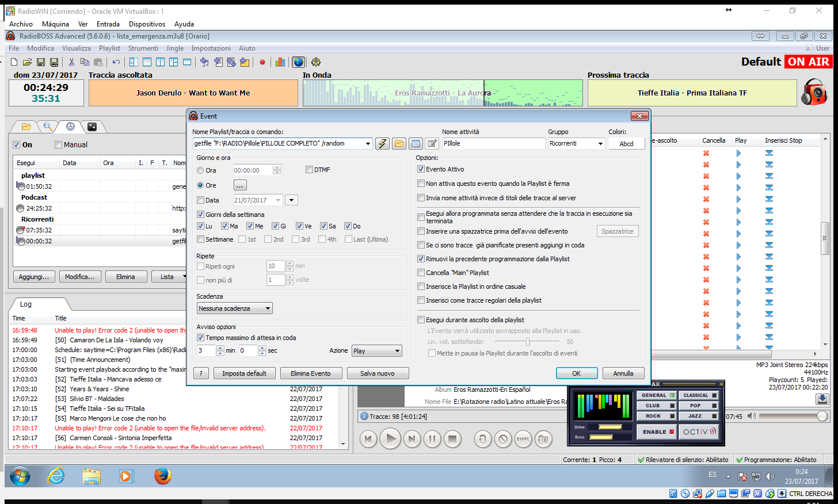
Task: Click the folder browse icon in Event dialog
Action: tap(399, 144)
